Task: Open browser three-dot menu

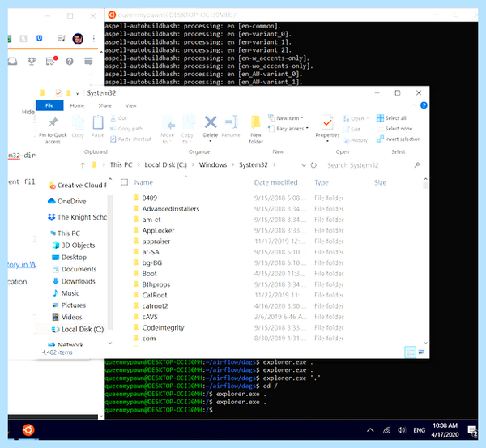Action: pos(94,38)
